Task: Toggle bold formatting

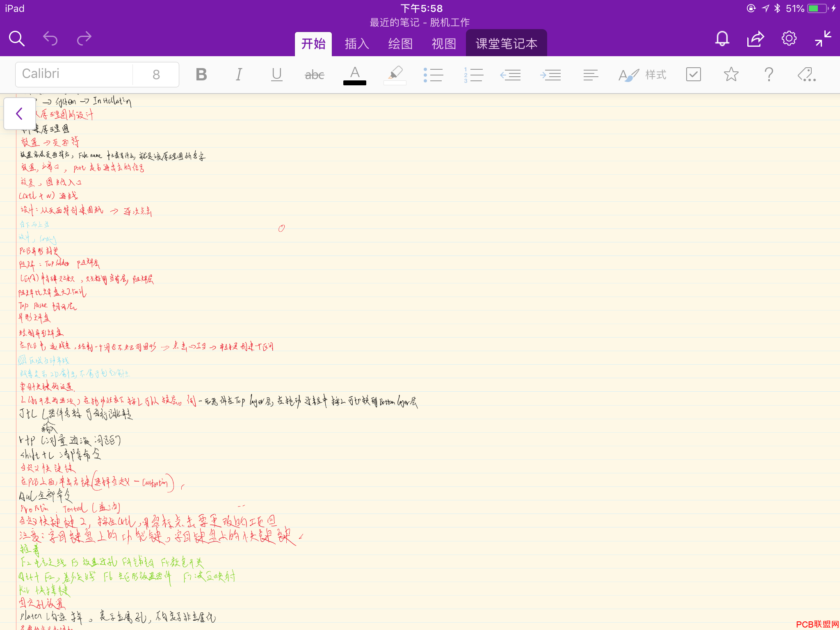Action: point(201,74)
